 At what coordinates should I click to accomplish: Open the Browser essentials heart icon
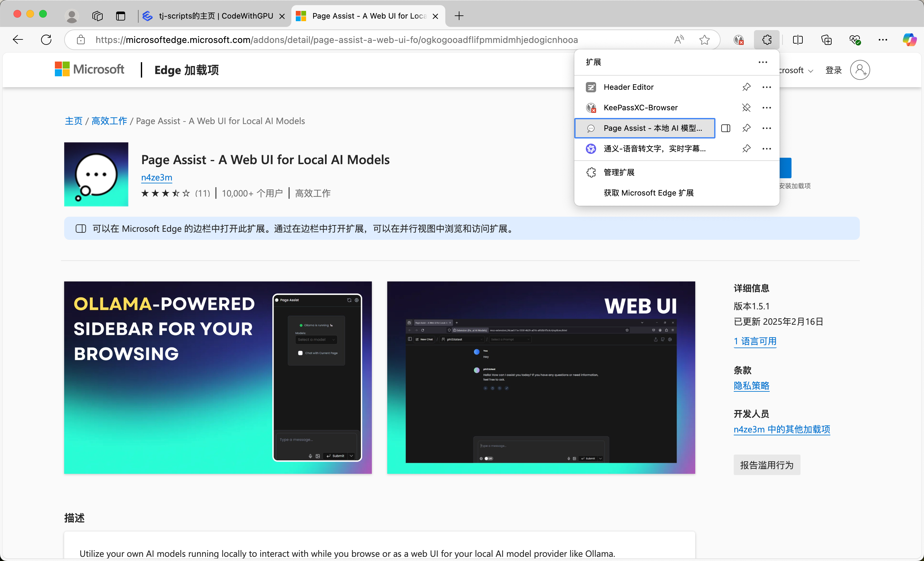(x=855, y=40)
